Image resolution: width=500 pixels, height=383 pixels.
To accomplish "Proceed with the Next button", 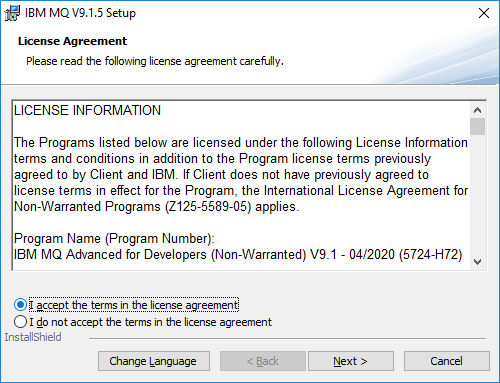I will point(351,361).
